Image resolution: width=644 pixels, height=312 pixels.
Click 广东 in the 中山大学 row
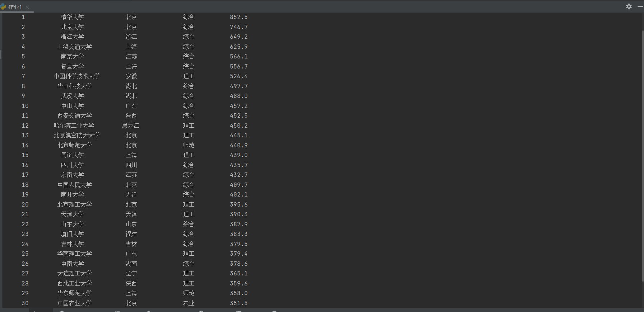(x=131, y=106)
